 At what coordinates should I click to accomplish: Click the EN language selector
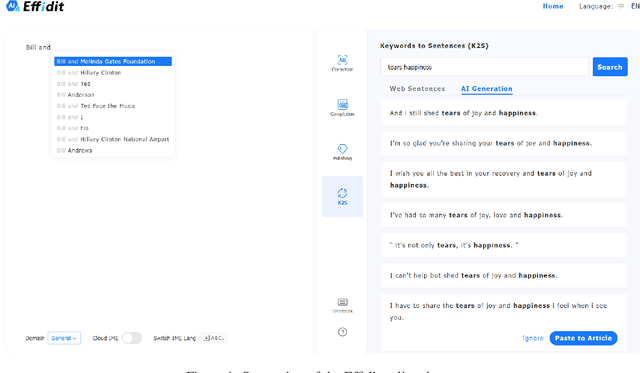tap(635, 6)
